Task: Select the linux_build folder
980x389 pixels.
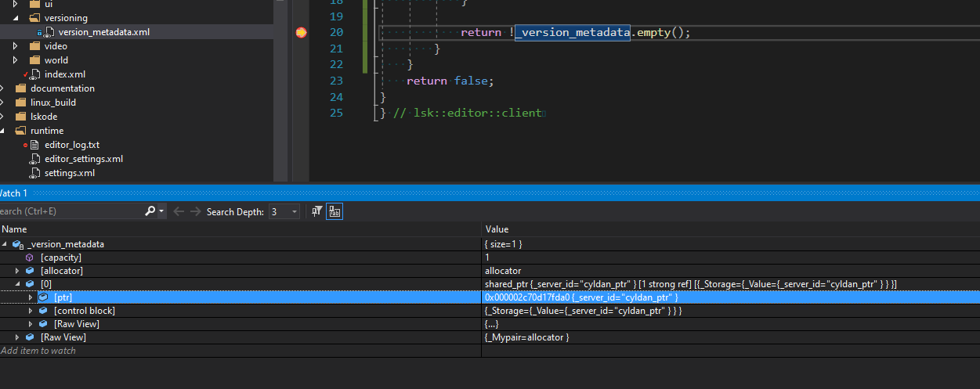Action: pyautogui.click(x=53, y=103)
